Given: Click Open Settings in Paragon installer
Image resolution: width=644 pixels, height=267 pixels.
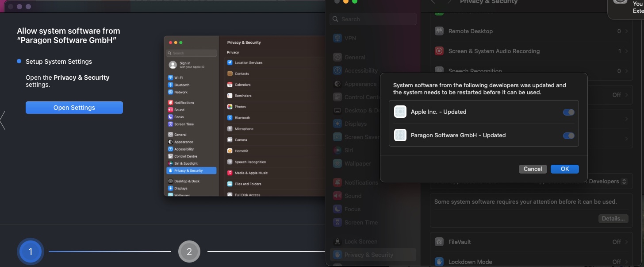Looking at the screenshot, I should pos(74,108).
